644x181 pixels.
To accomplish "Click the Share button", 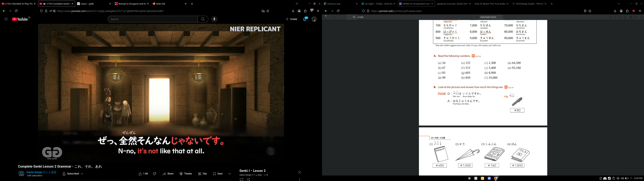I will coord(168,174).
